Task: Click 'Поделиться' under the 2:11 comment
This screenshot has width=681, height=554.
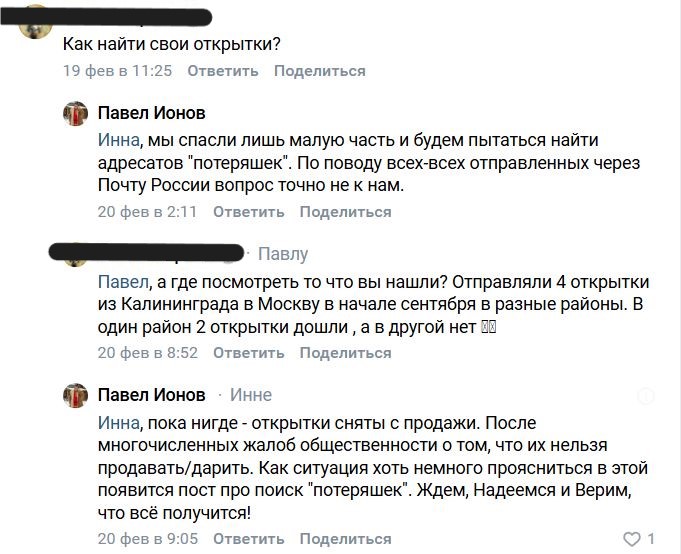Action: tap(345, 211)
